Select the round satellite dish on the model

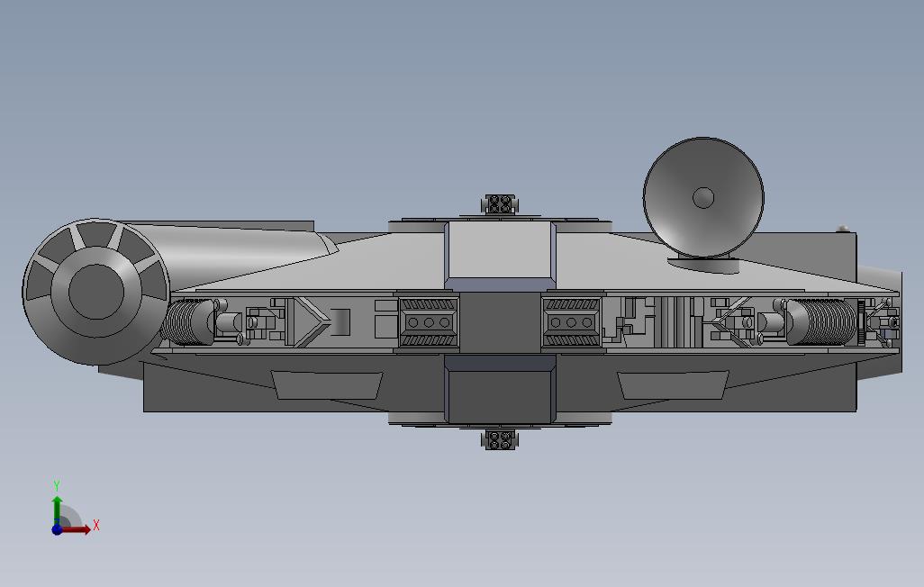(703, 198)
